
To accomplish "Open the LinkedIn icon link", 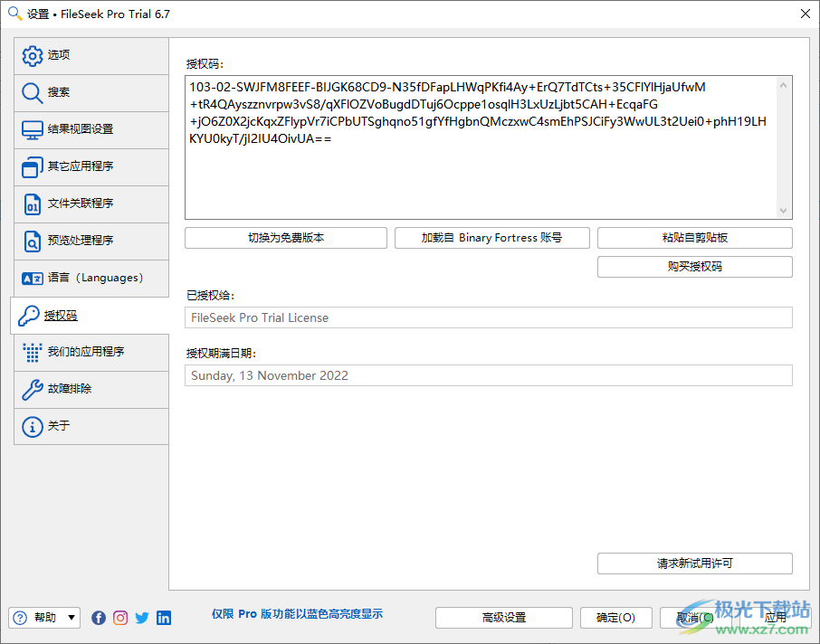I will pos(164,618).
